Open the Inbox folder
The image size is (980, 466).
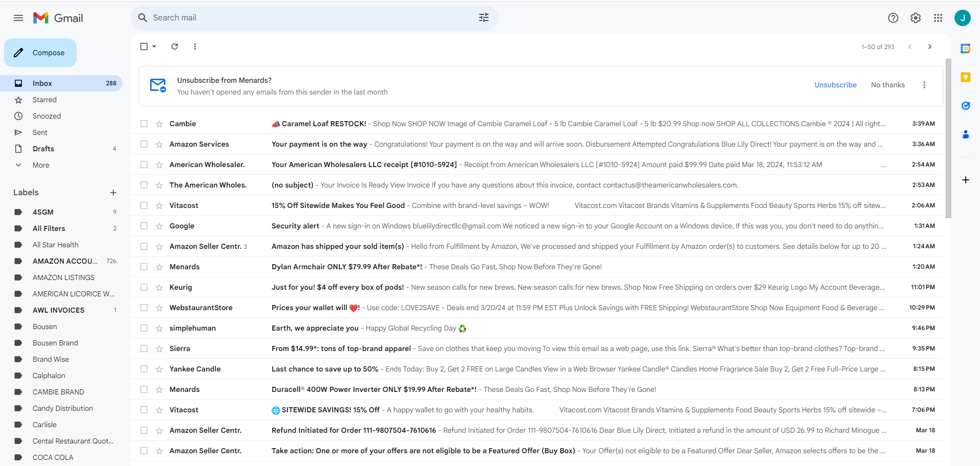(x=61, y=83)
